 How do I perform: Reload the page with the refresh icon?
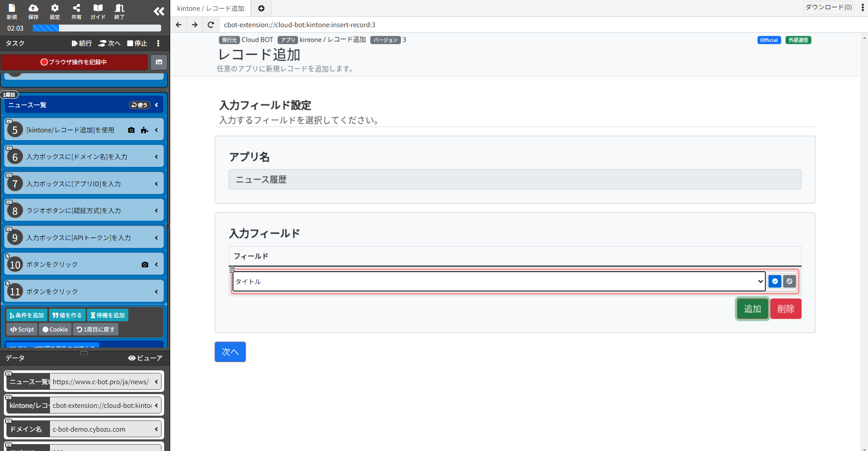tap(211, 25)
